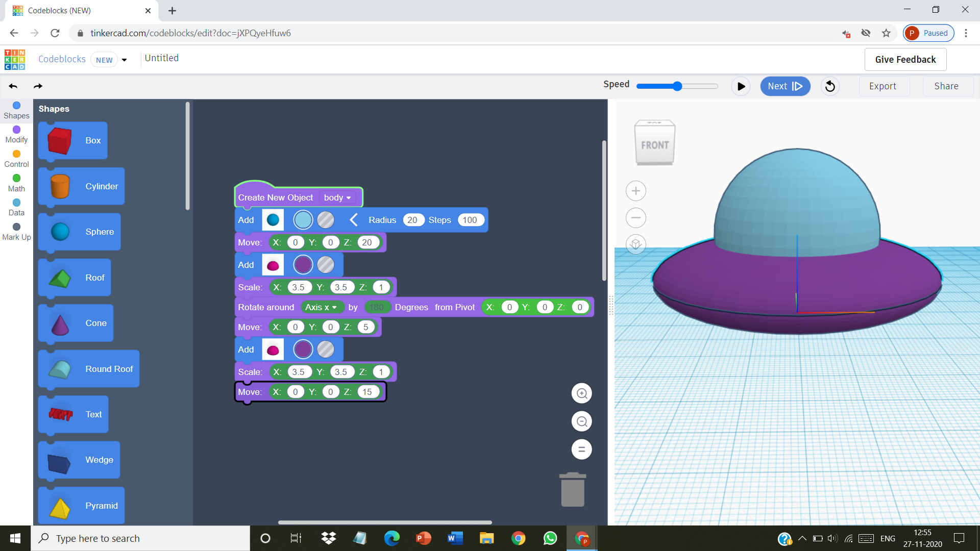Open the Axis x rotation dropdown

pos(322,307)
